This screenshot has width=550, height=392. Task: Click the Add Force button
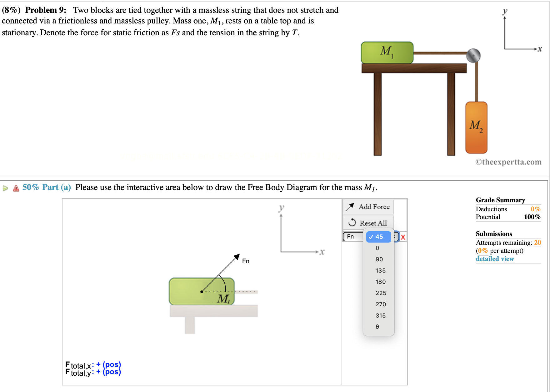click(x=368, y=207)
